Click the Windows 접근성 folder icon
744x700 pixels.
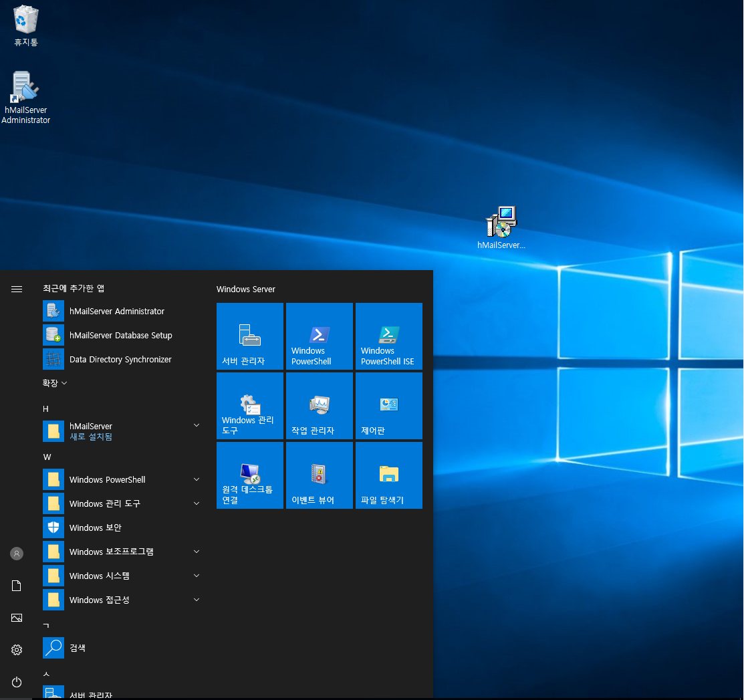pyautogui.click(x=53, y=600)
